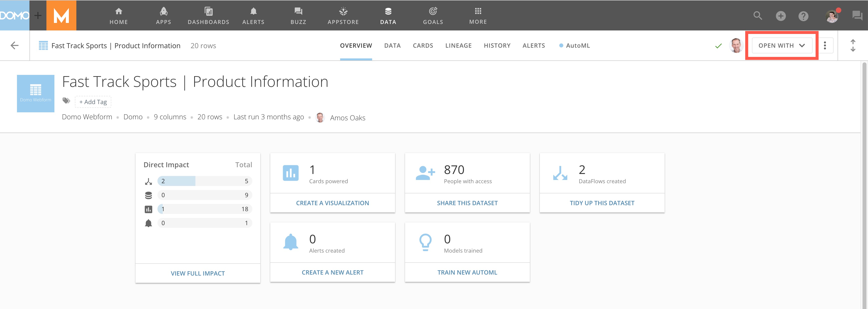
Task: Click the vertical three-dot options menu
Action: click(x=825, y=45)
